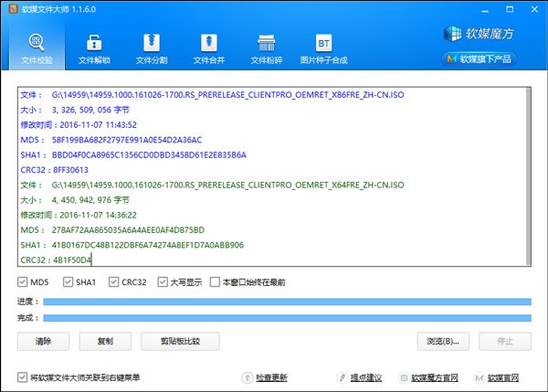The width and height of the screenshot is (548, 392).
Task: Click the MD5 value 58F199BA682F2797E991A0E54D2A36AC
Action: click(x=127, y=140)
